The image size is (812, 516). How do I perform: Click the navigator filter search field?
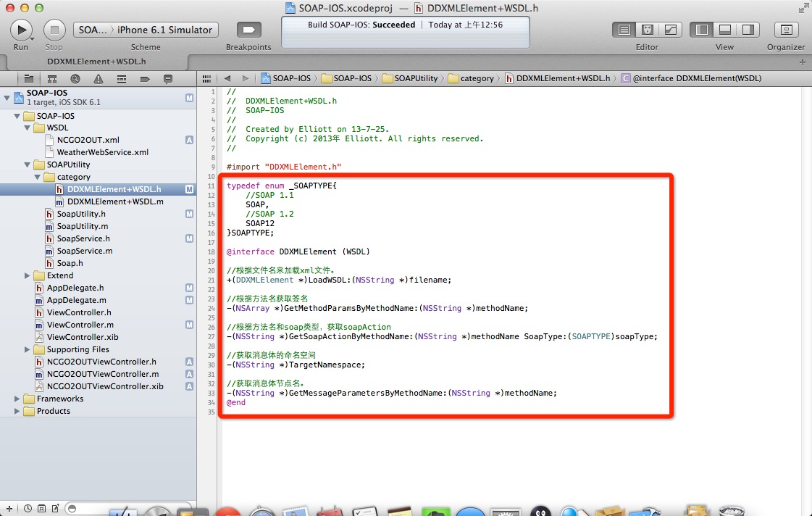click(x=130, y=509)
